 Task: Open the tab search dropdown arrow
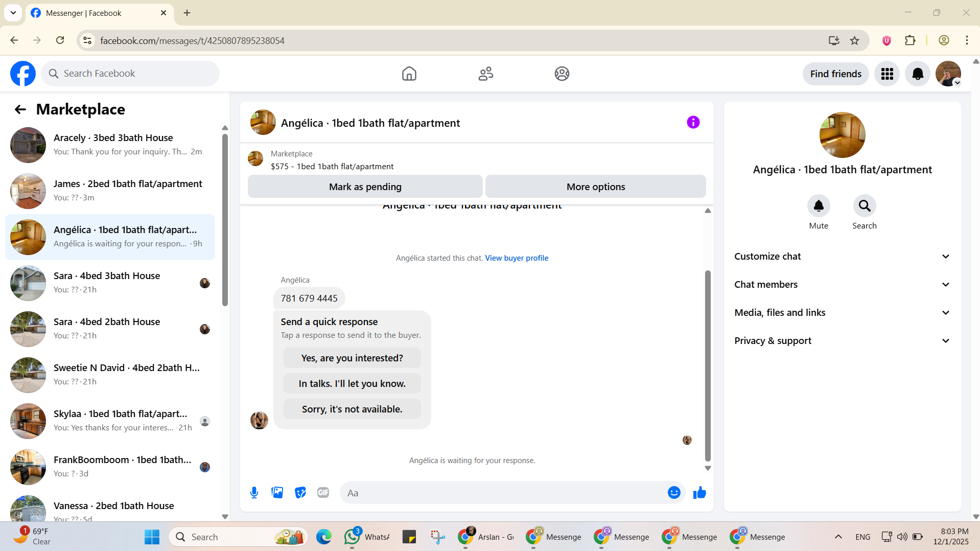click(13, 13)
